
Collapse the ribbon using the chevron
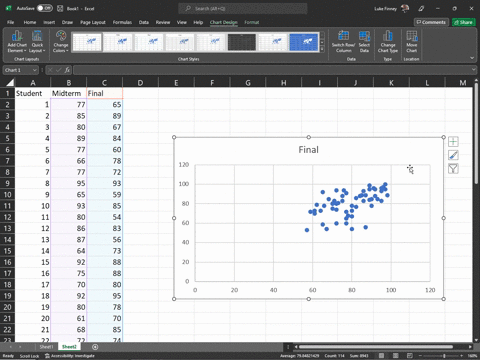click(x=472, y=58)
